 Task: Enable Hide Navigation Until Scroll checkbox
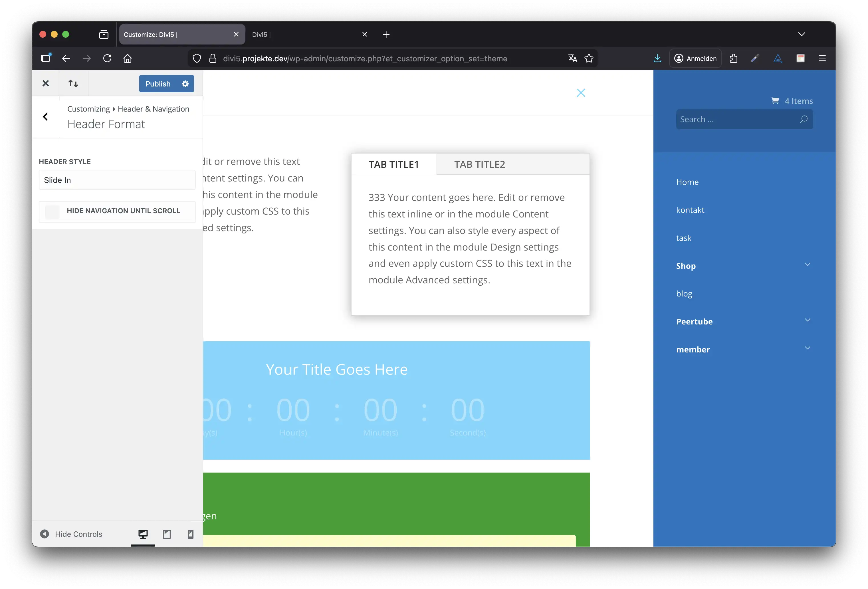(x=52, y=211)
